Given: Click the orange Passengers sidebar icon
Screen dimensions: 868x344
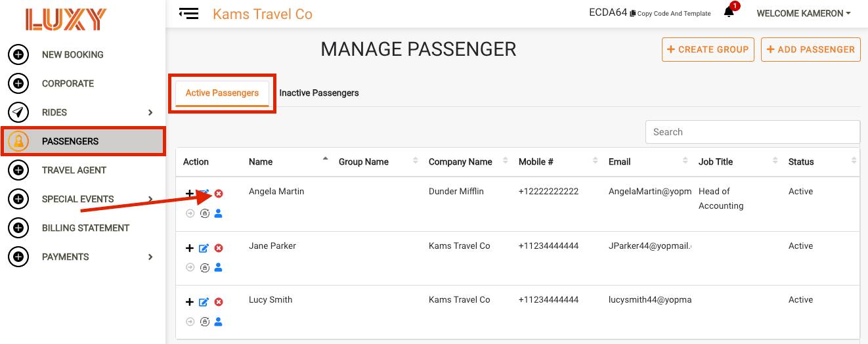Looking at the screenshot, I should (x=18, y=141).
